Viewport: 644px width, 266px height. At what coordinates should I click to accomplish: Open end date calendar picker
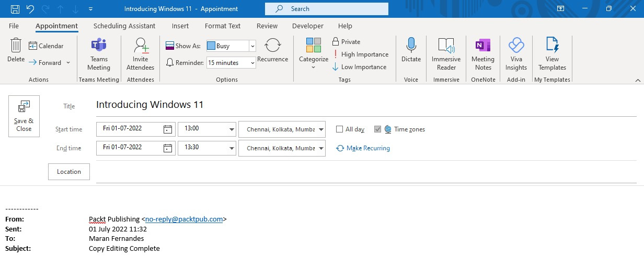168,148
